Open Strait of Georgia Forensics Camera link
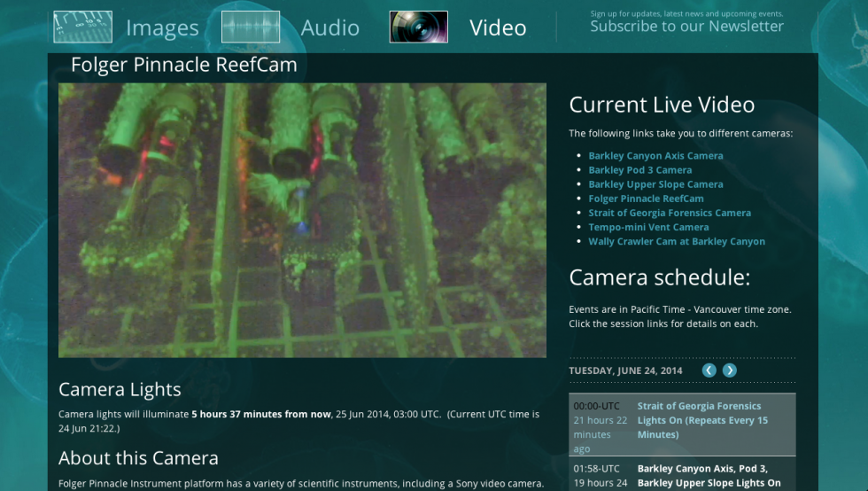Screen dimensions: 868x491 pyautogui.click(x=670, y=213)
